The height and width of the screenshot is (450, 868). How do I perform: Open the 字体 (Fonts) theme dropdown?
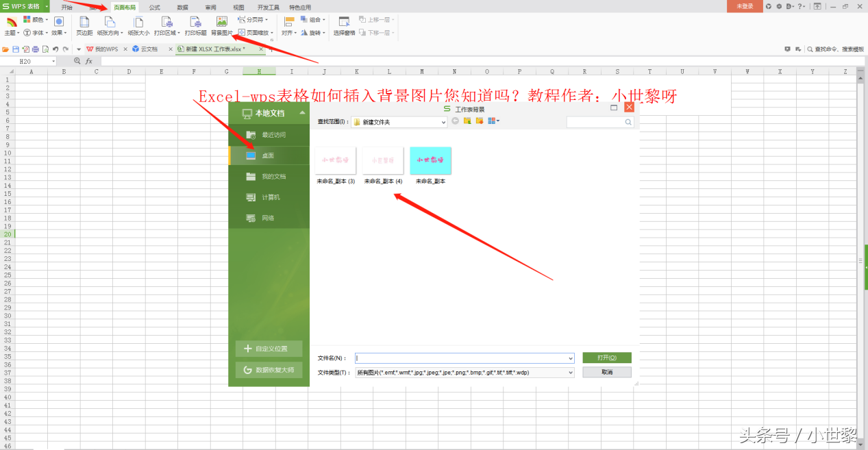pos(36,32)
